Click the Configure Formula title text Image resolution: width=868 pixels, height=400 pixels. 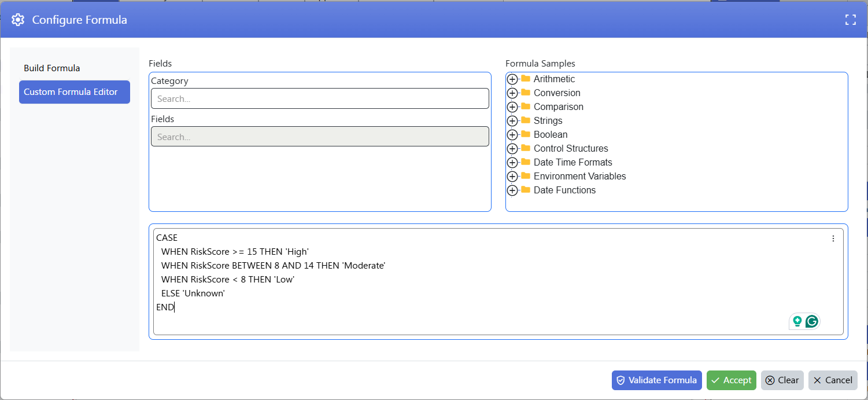(x=79, y=20)
